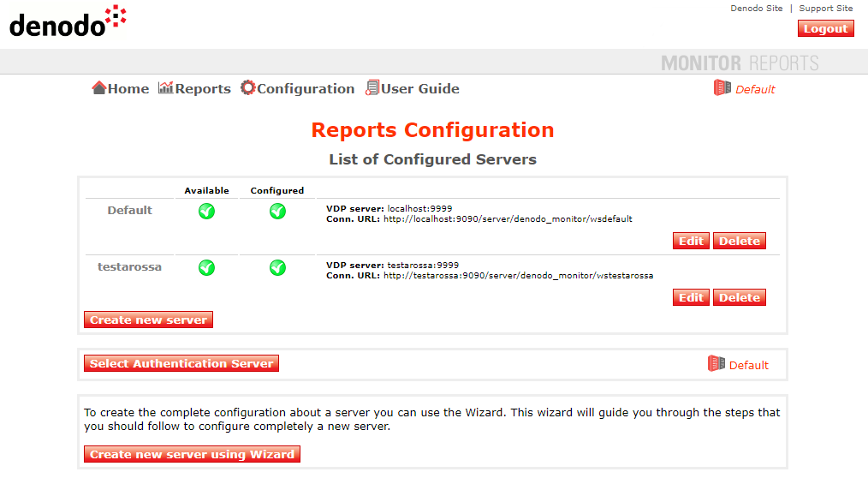The width and height of the screenshot is (868, 484).
Task: Click the Configured column header
Action: point(276,190)
